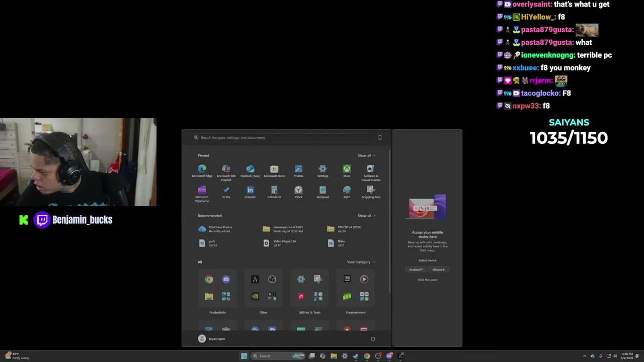Screen dimensions: 644x362
Task: Open the yurk recommended file
Action: [x=208, y=243]
